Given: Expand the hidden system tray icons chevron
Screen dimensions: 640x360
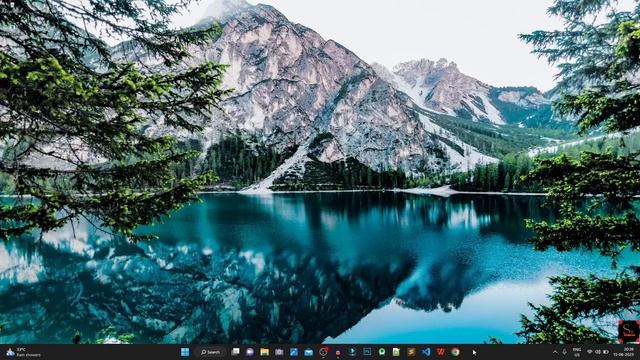Looking at the screenshot, I should click(555, 352).
